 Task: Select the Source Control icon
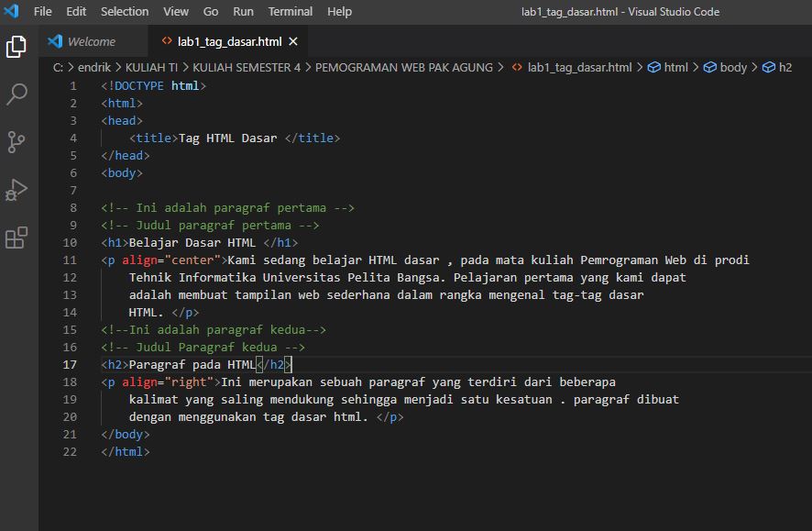click(x=16, y=140)
